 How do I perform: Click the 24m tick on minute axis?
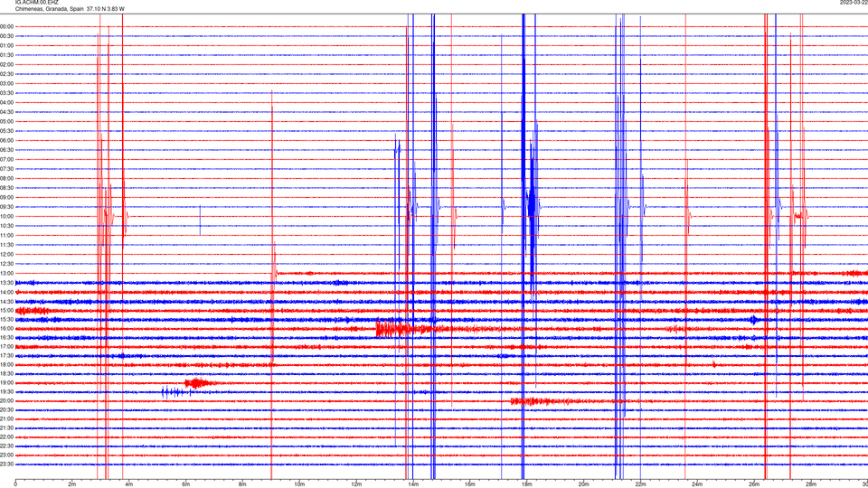(697, 484)
